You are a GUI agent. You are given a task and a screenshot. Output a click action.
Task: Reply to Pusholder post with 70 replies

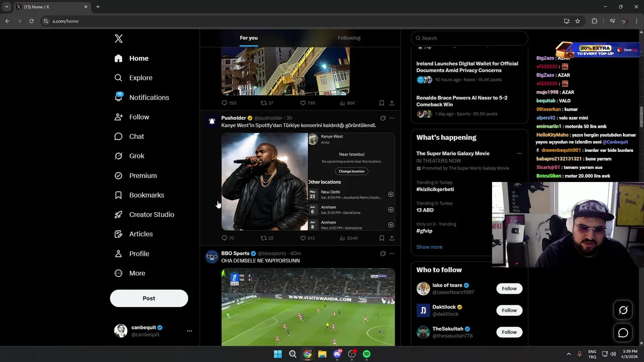pyautogui.click(x=228, y=238)
